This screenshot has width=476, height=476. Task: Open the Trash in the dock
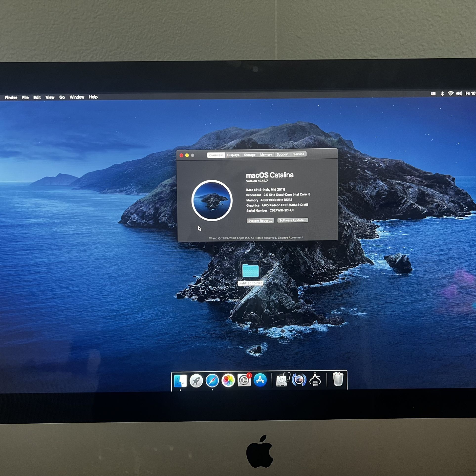(338, 379)
